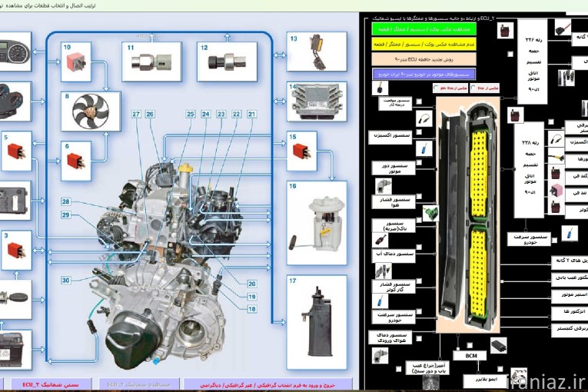Select sensor component number 11
588x392 pixels.
coord(152,62)
